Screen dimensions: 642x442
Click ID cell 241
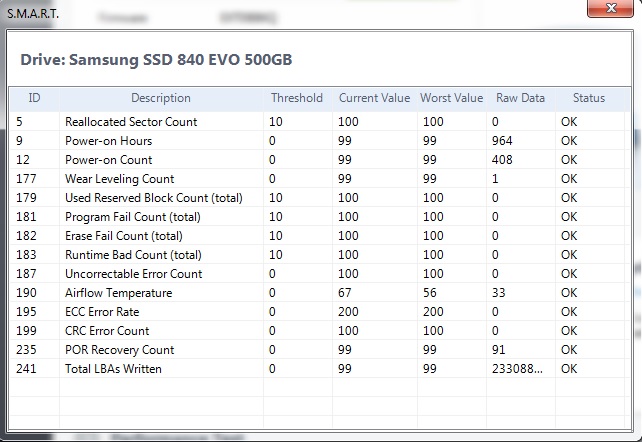26,369
